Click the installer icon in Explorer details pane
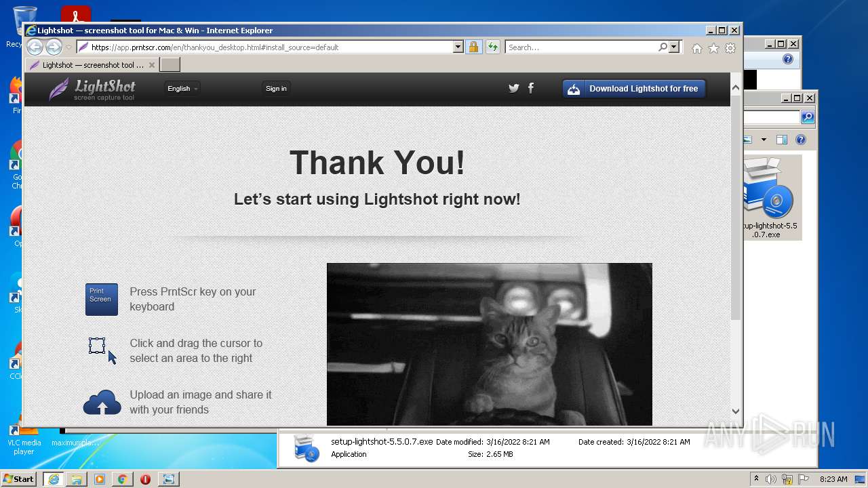 tap(306, 448)
